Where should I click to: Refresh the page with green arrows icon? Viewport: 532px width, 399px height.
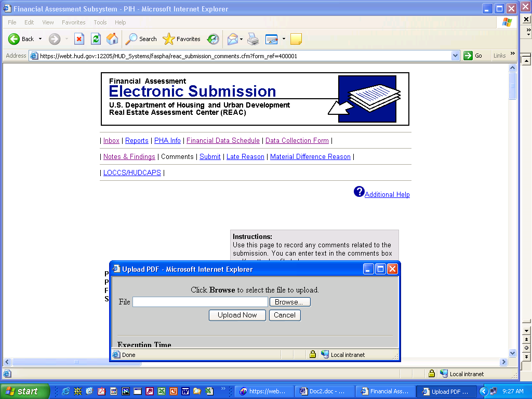point(96,39)
